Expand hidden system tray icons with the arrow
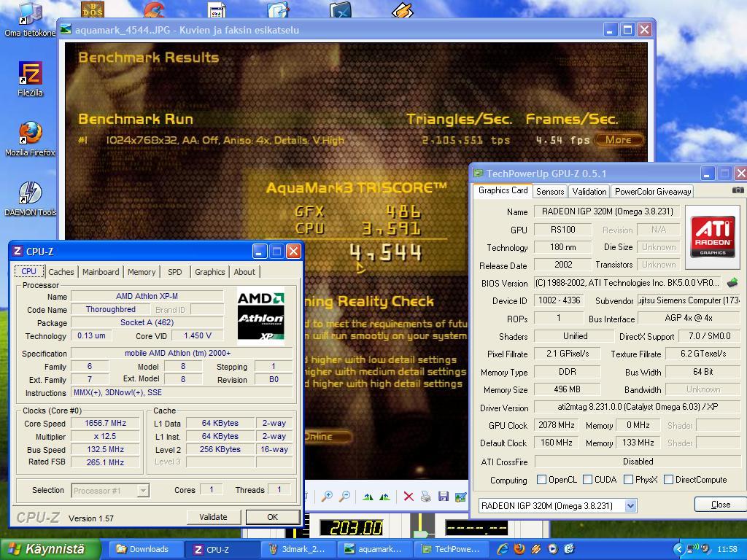 click(679, 549)
